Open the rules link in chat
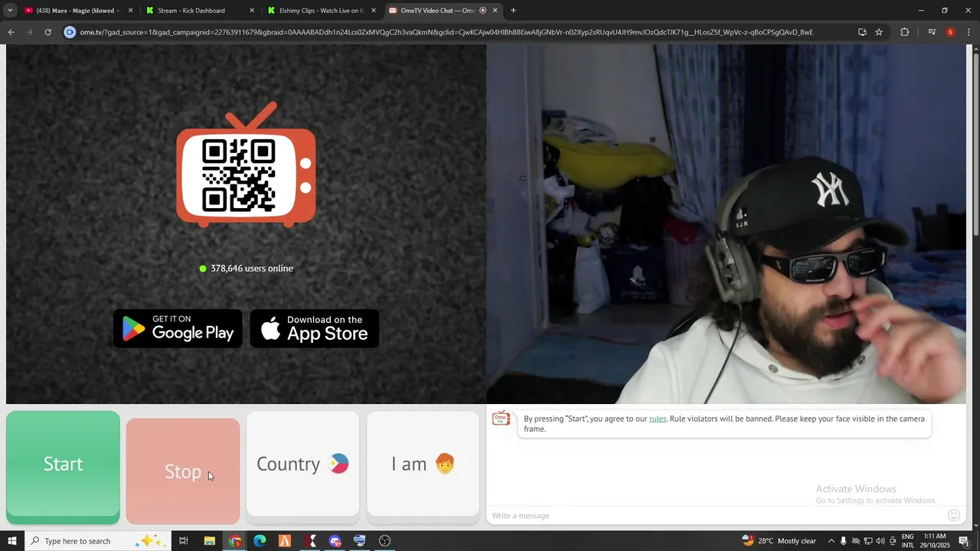Image resolution: width=980 pixels, height=551 pixels. (658, 419)
